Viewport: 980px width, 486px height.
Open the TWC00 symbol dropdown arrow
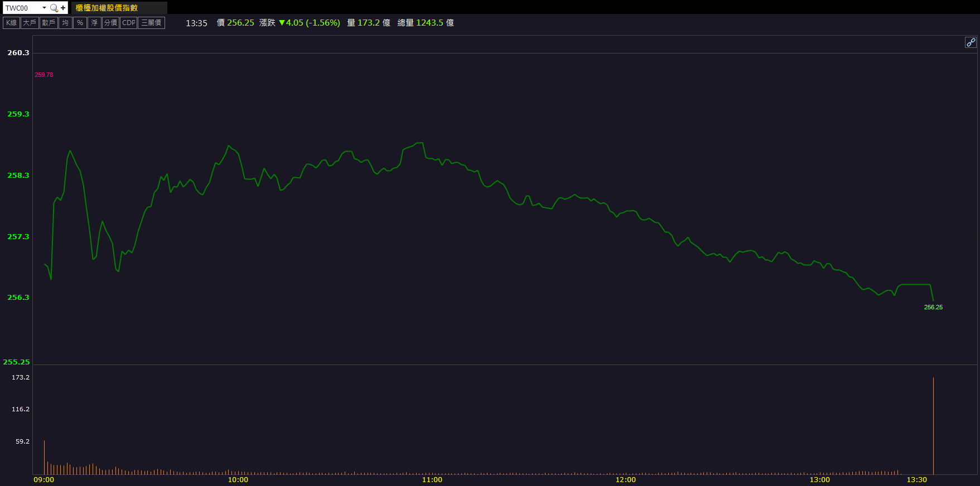(44, 8)
